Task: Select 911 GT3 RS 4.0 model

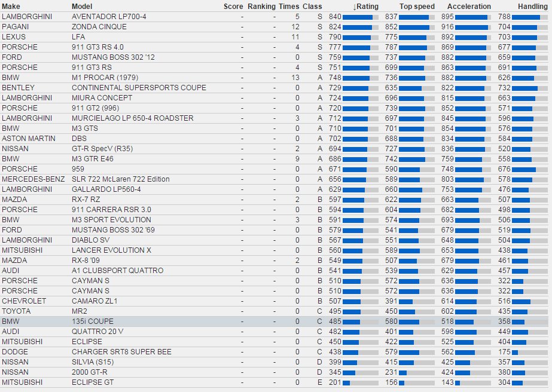Action: point(97,47)
